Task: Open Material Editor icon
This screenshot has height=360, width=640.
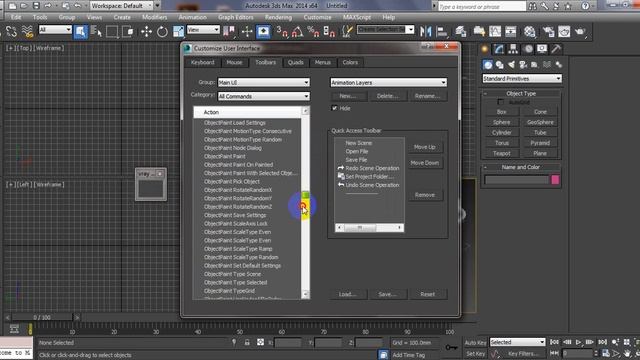Action: [x=529, y=31]
